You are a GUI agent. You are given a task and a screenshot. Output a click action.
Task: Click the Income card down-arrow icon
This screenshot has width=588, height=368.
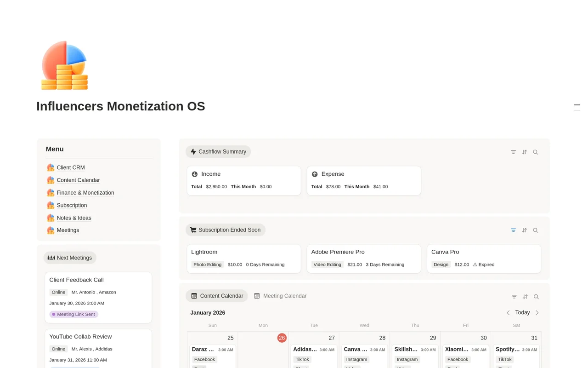tap(195, 174)
